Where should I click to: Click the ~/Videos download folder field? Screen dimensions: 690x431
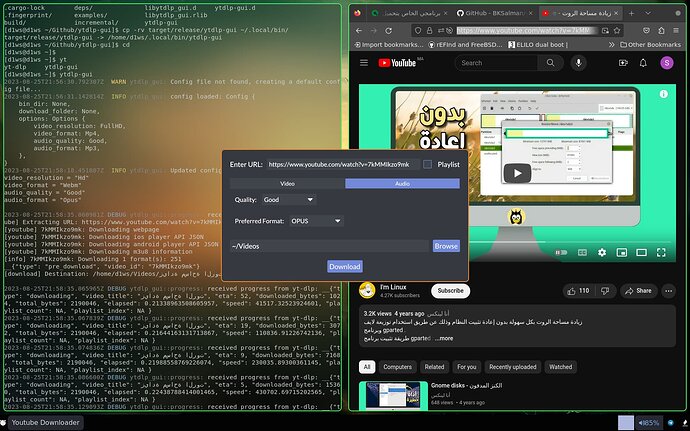coord(330,246)
